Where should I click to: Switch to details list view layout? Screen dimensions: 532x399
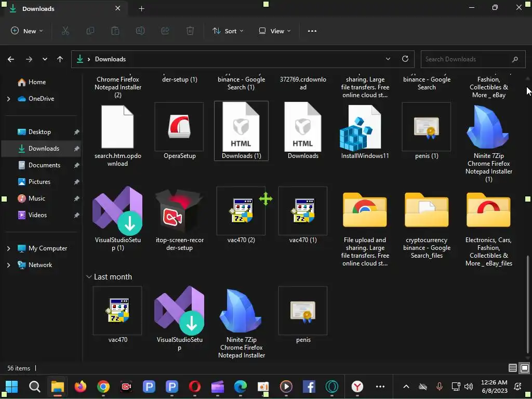[x=513, y=368]
